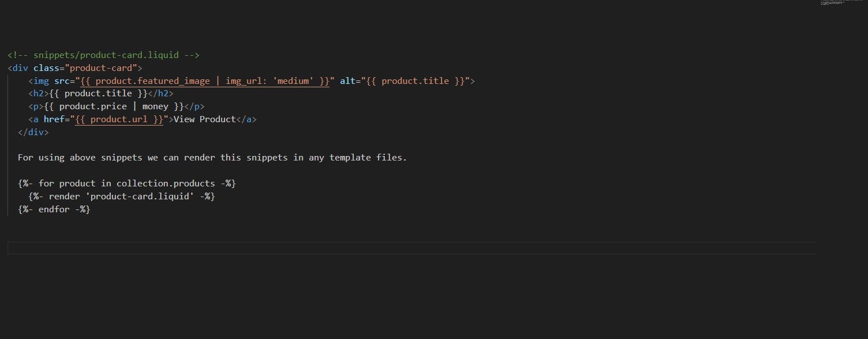Click the closing div tag

pyautogui.click(x=33, y=132)
